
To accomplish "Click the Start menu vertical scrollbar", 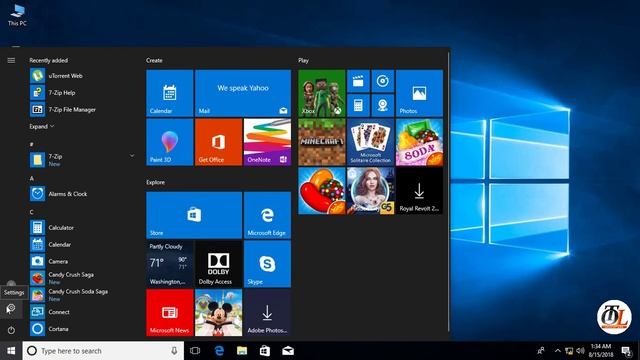I will pyautogui.click(x=449, y=192).
